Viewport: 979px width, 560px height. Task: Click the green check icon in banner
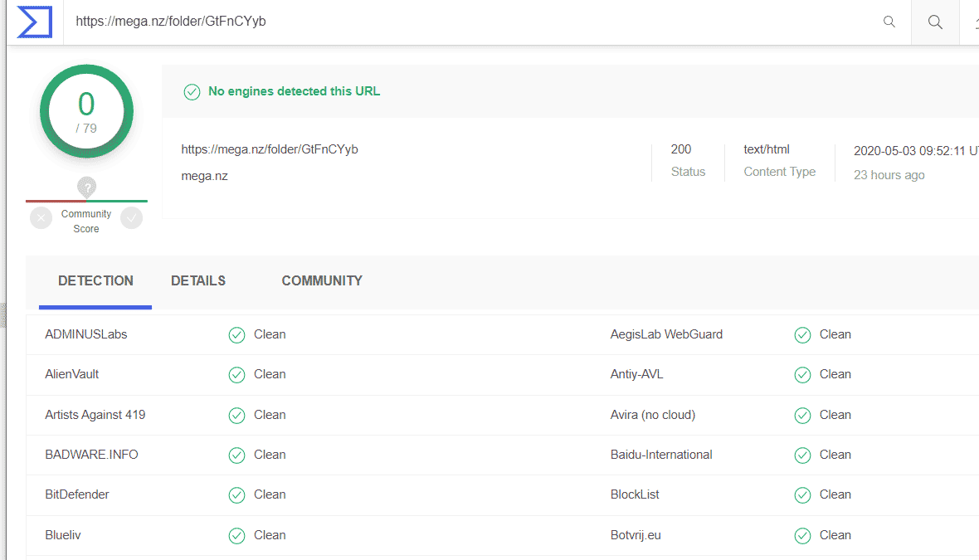(x=192, y=92)
